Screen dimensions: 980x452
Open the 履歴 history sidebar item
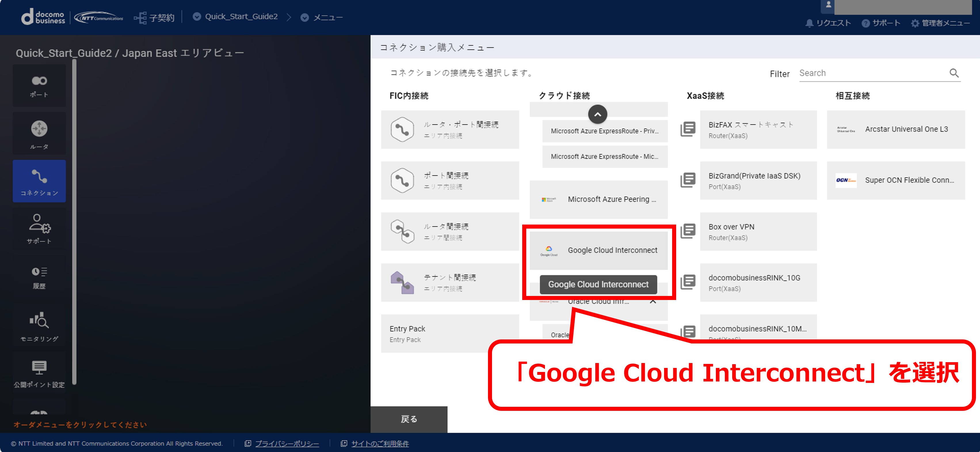[39, 277]
